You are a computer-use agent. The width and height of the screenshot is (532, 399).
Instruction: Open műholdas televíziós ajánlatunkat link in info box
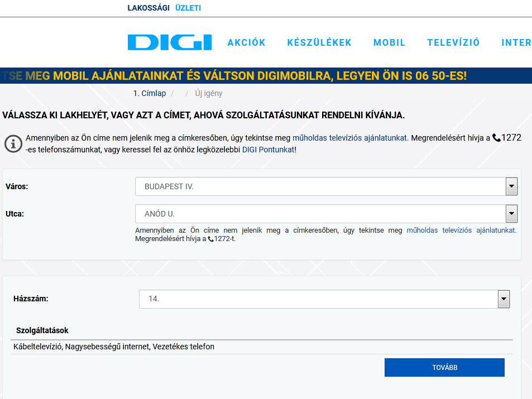coord(351,138)
